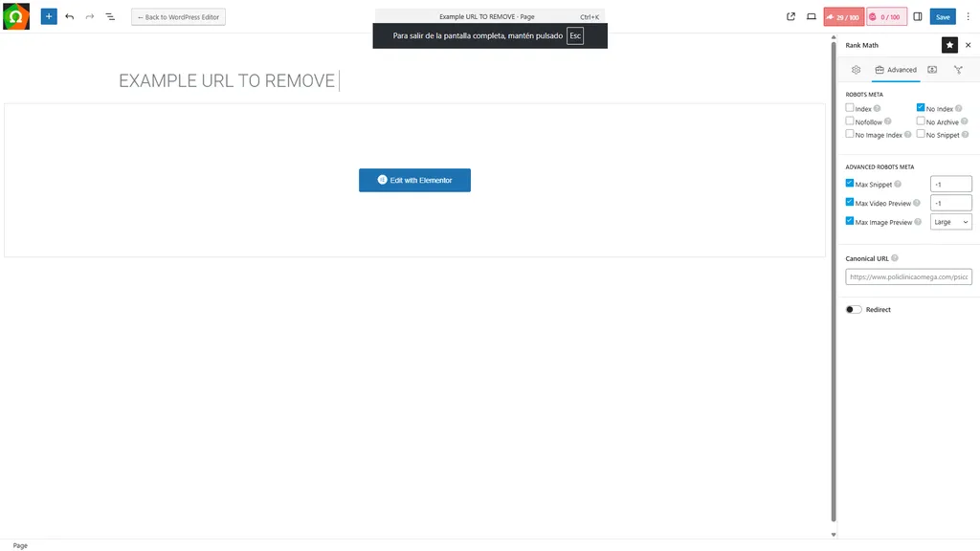The width and height of the screenshot is (980, 551).
Task: Click the editor vertical scrollbar
Action: [834, 281]
